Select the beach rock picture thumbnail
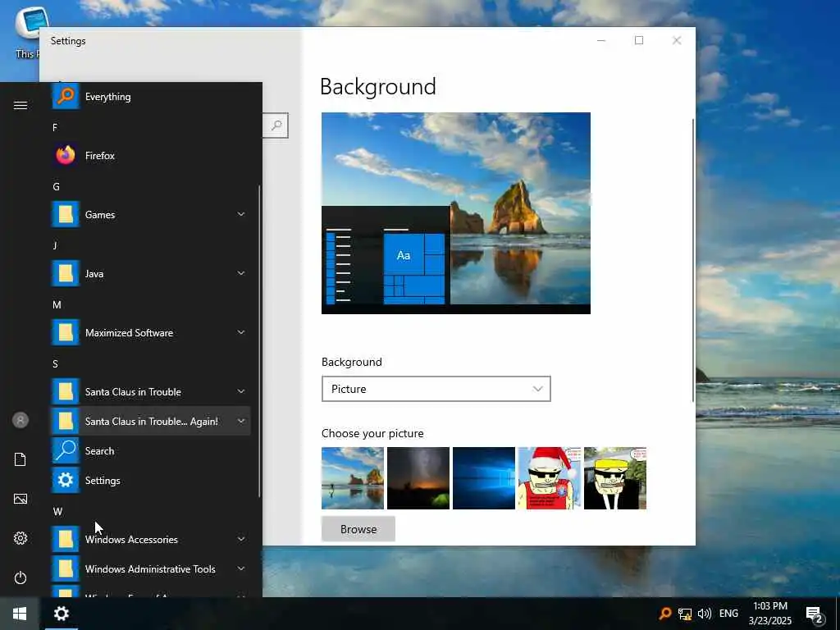Viewport: 840px width, 630px height. pos(353,478)
